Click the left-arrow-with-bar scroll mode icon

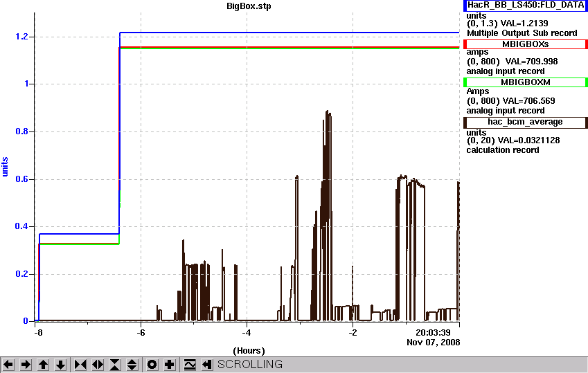pyautogui.click(x=207, y=365)
